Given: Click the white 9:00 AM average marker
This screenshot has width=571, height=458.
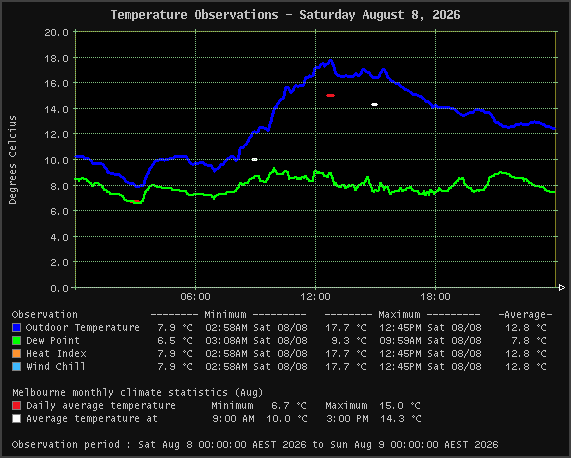Looking at the screenshot, I should coord(255,159).
